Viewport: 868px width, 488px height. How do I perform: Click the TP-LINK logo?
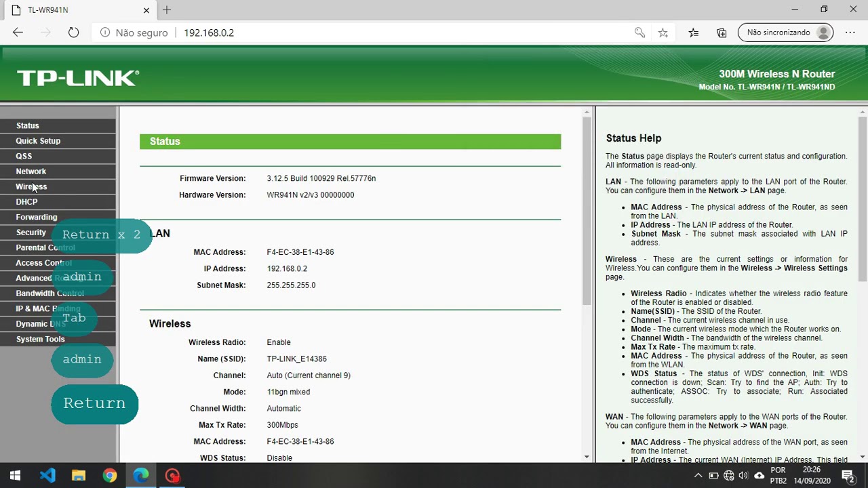pyautogui.click(x=78, y=78)
